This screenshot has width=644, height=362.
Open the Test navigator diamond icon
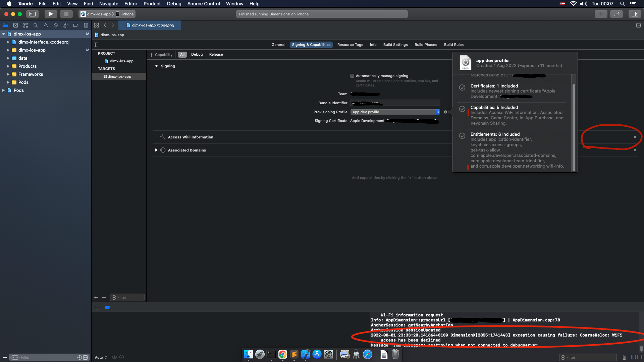[56, 25]
